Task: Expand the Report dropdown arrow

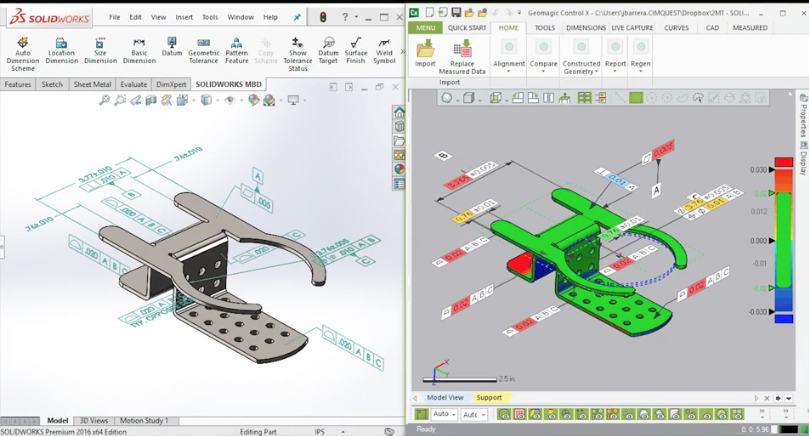Action: click(615, 71)
